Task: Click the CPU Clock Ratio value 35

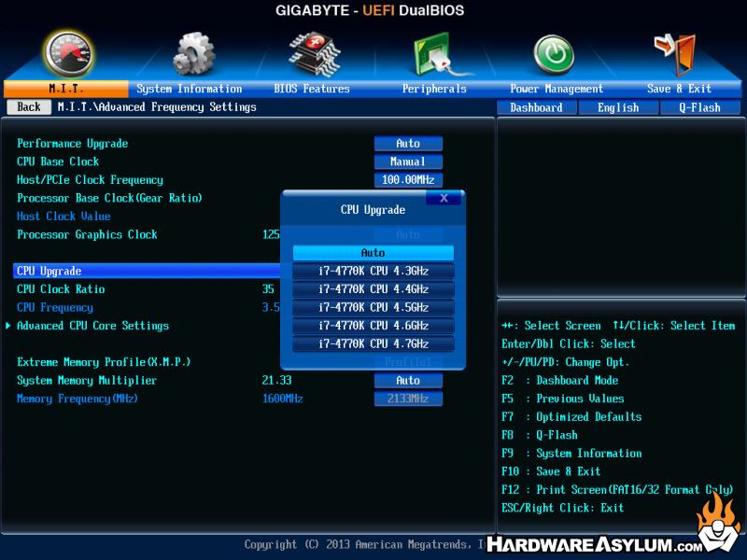Action: tap(268, 289)
